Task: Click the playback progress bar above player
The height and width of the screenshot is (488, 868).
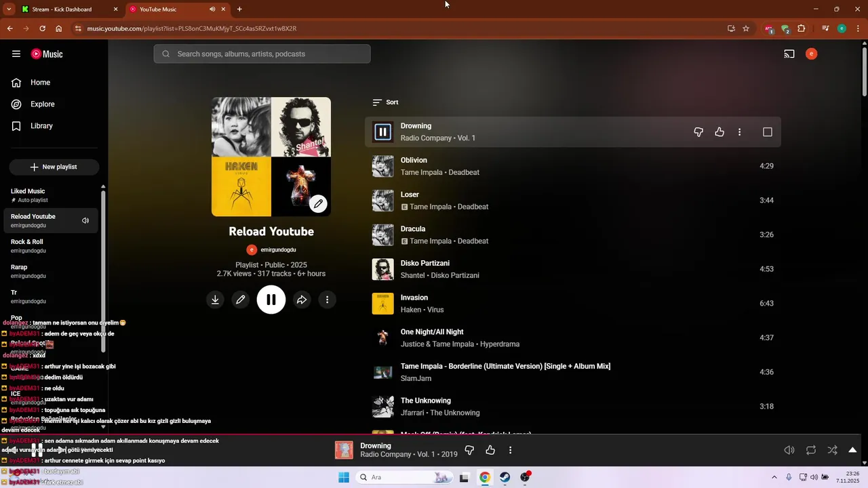Action: point(434,434)
